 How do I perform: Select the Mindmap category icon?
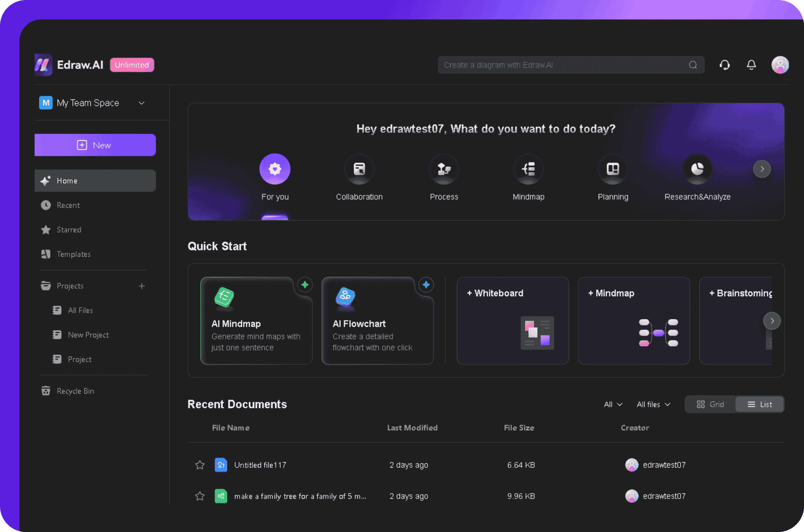pos(528,169)
